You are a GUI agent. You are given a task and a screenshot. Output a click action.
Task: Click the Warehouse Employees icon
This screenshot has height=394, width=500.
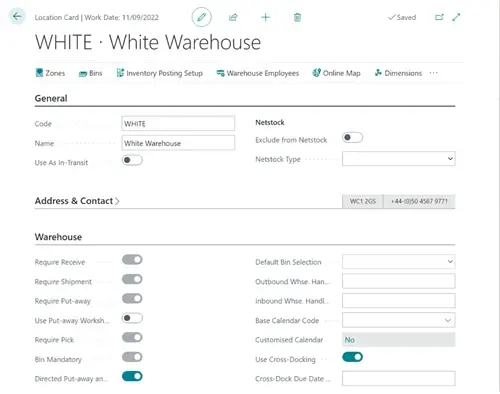(220, 73)
